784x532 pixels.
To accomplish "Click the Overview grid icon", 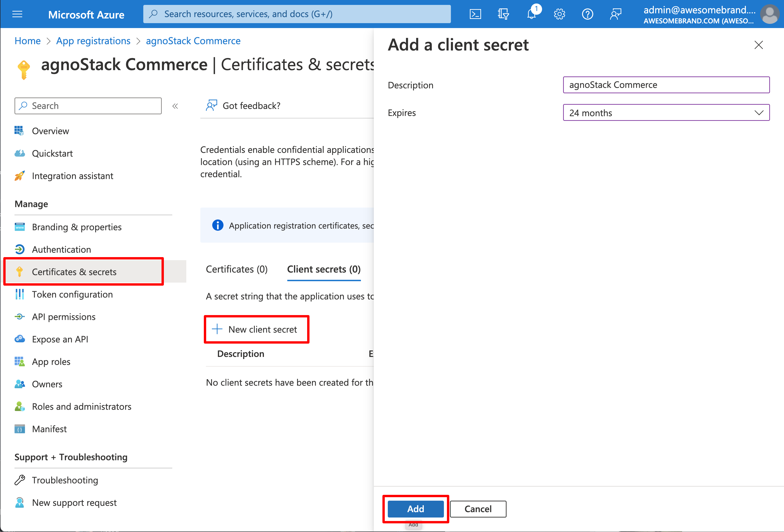I will [x=19, y=131].
